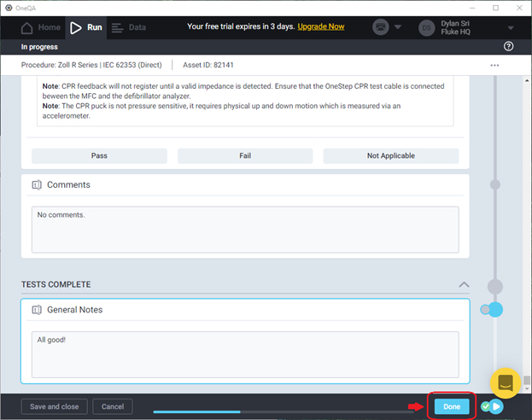Viewport: 532px width, 420px height.
Task: Expand the Dylan Sri account dropdown
Action: tap(511, 28)
